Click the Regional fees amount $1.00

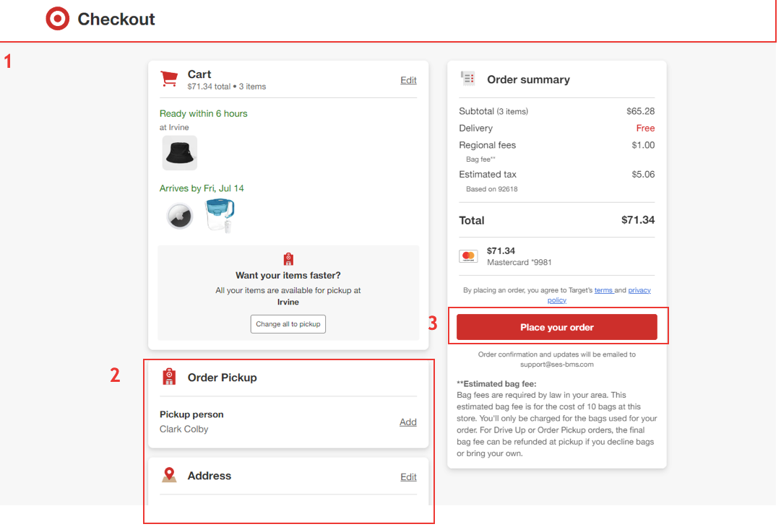point(643,145)
